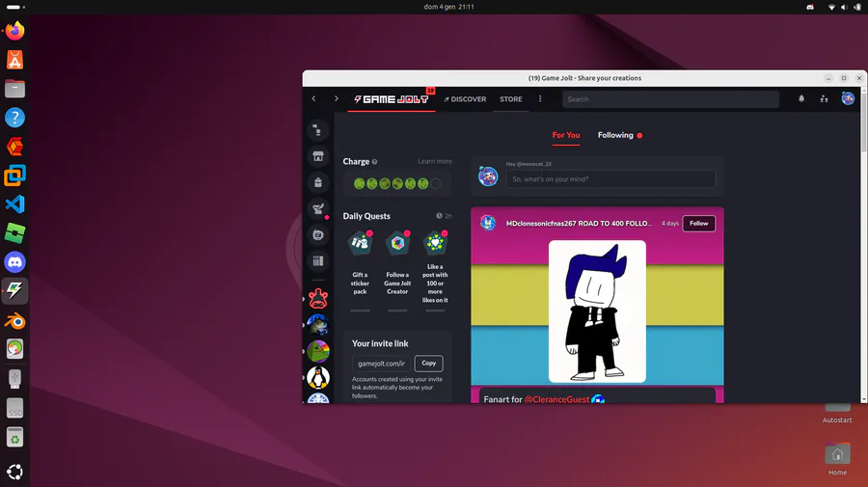Open the Store tab
This screenshot has width=868, height=487.
pyautogui.click(x=510, y=99)
